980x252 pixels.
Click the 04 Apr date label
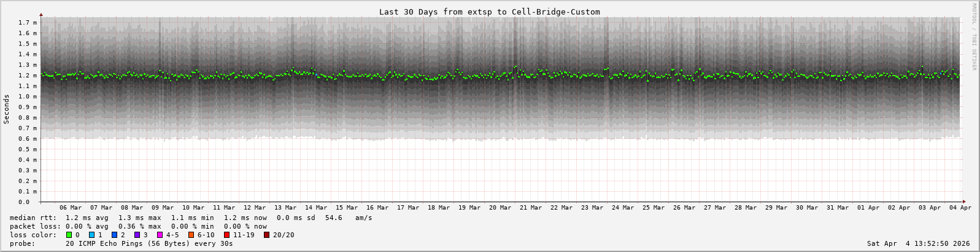pyautogui.click(x=960, y=208)
